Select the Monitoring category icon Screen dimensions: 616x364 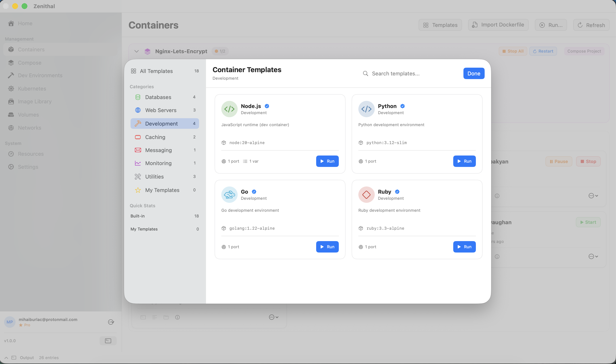138,163
